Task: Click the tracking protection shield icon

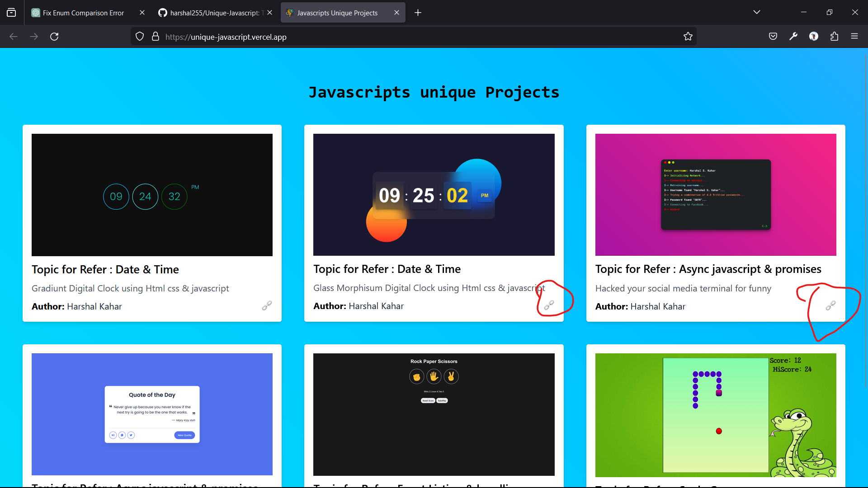Action: click(139, 36)
